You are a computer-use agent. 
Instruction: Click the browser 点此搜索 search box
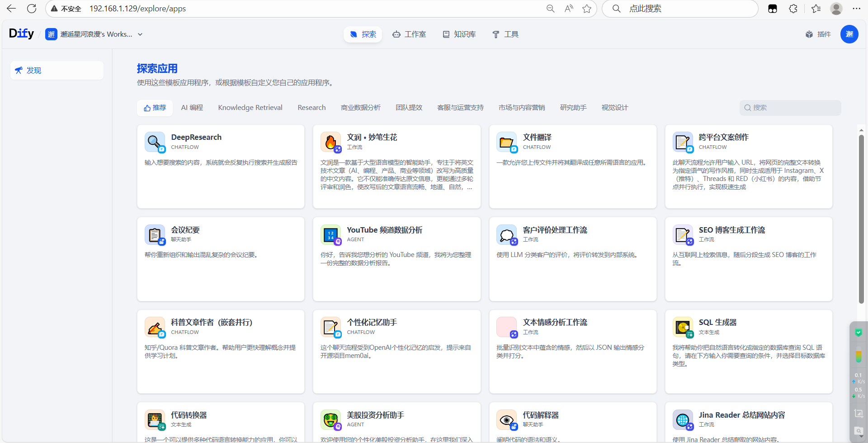coord(680,9)
